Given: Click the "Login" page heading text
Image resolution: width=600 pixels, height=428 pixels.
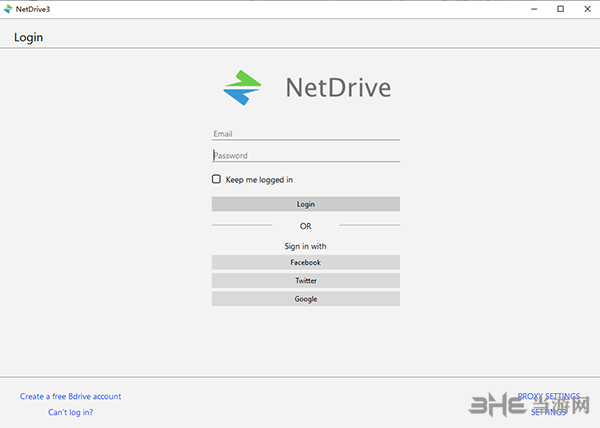Looking at the screenshot, I should coord(28,37).
